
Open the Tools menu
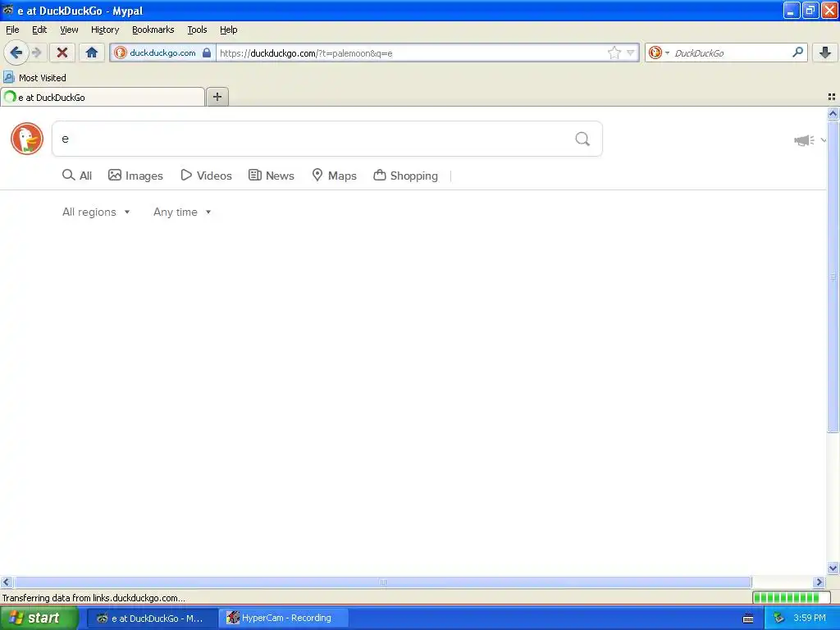(197, 30)
